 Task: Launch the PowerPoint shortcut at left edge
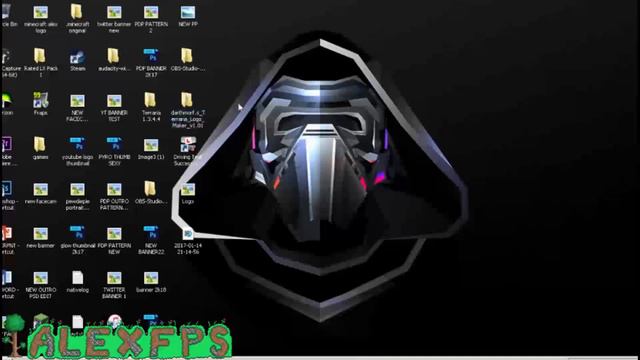pos(9,241)
